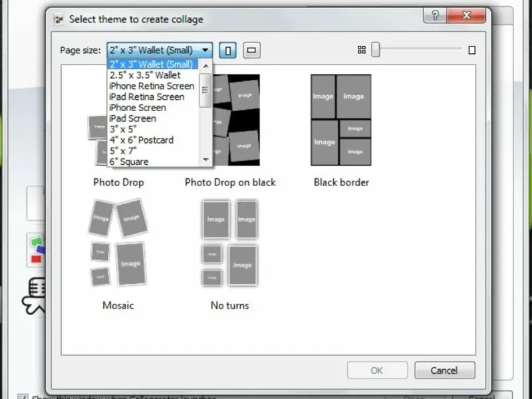
Task: Choose 2" x 3" Wallet (Small) in list
Action: 153,64
